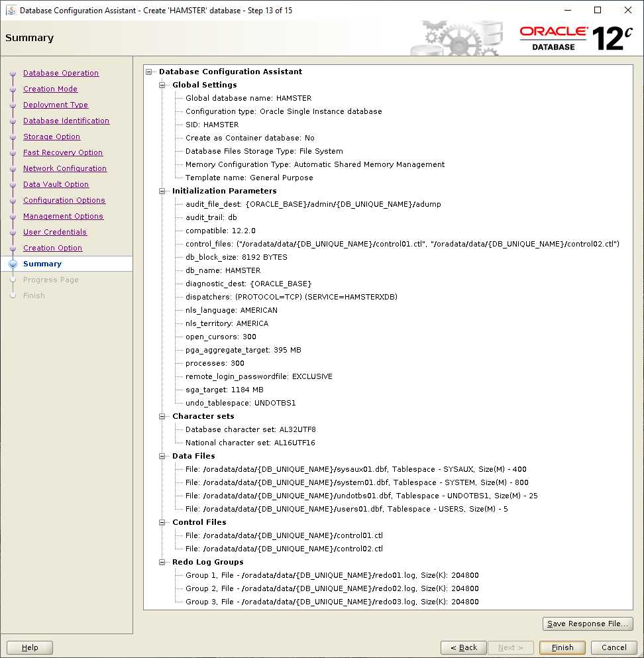Go Back to the previous step
The image size is (644, 658).
pyautogui.click(x=464, y=647)
